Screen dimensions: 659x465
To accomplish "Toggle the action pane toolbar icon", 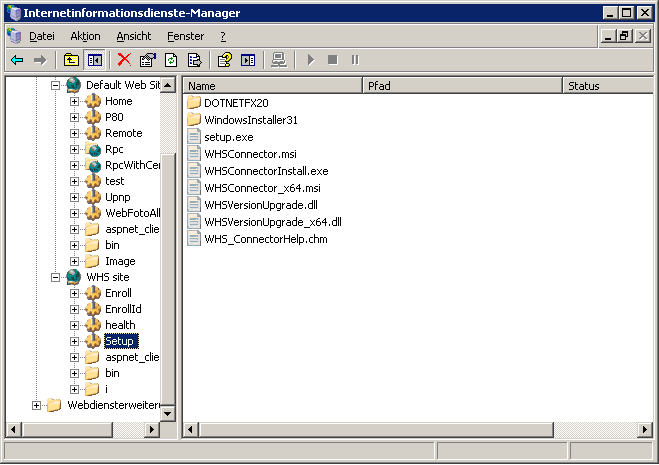I will point(248,60).
